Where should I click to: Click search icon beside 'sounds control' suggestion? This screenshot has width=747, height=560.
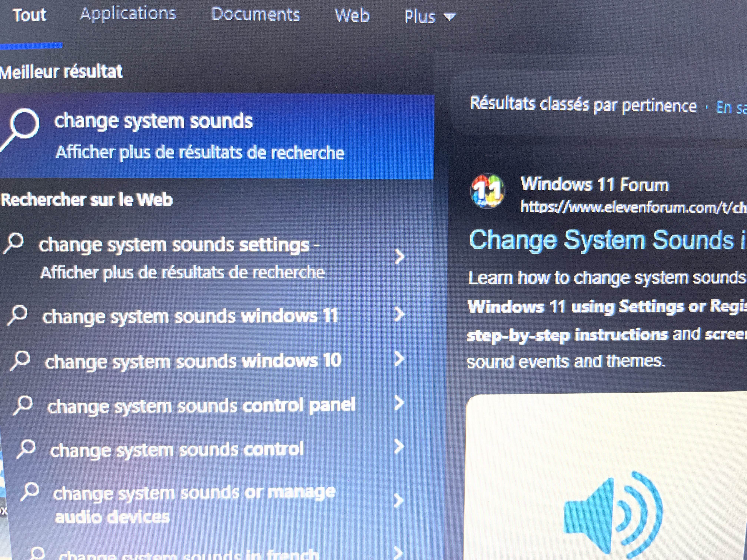(26, 449)
